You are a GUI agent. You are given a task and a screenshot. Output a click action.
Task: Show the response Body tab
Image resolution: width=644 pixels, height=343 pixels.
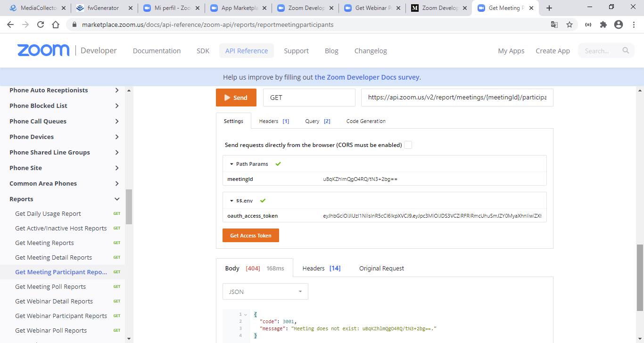pyautogui.click(x=255, y=268)
